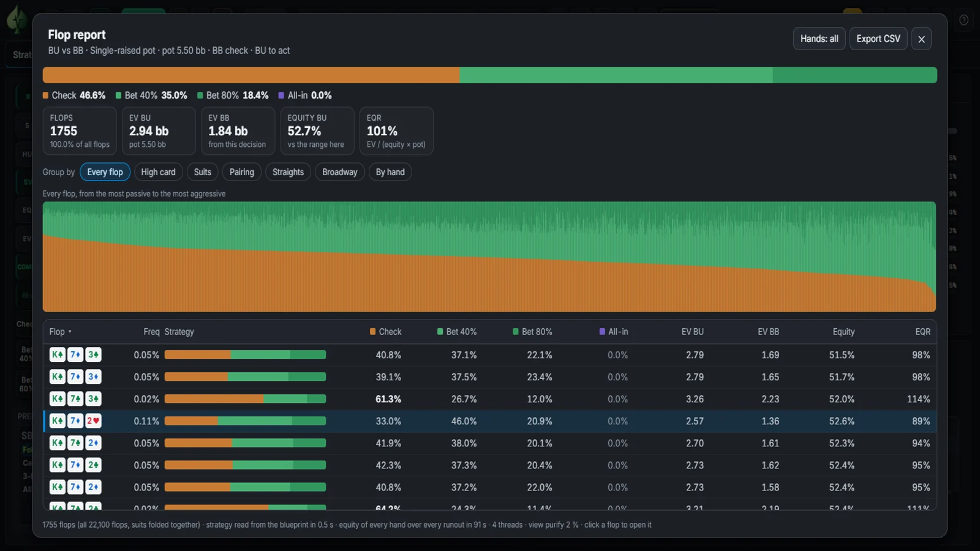Click the app logo icon
Image resolution: width=980 pixels, height=551 pixels.
tap(17, 20)
